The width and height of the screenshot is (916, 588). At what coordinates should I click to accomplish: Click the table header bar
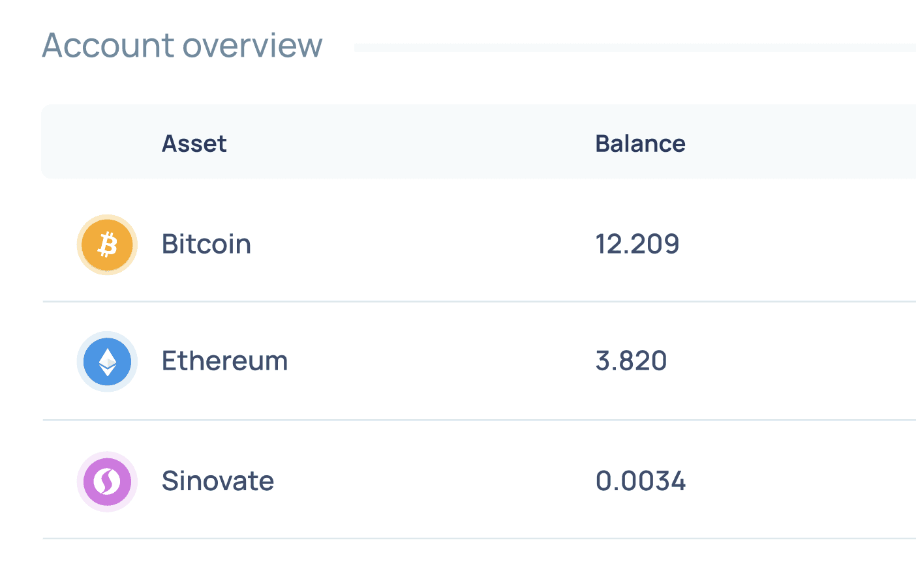click(479, 141)
